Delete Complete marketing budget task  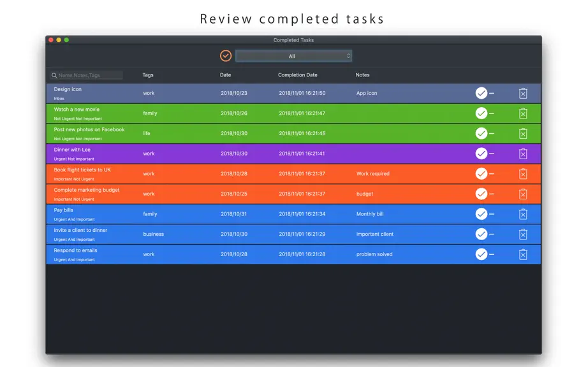(x=523, y=194)
